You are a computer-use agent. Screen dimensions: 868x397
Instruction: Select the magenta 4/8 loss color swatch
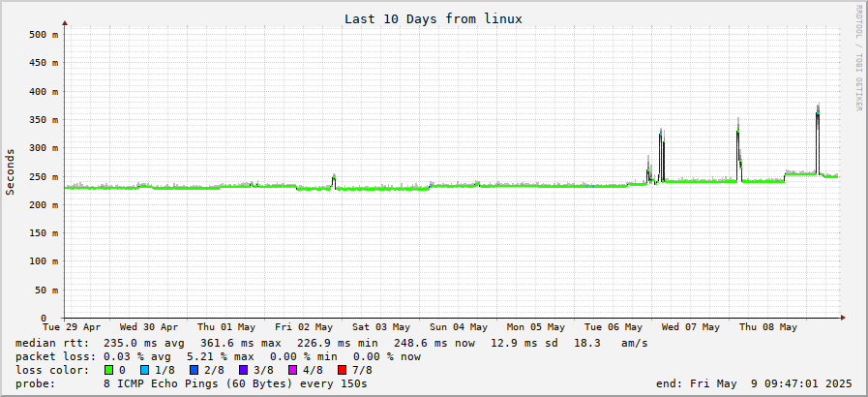tap(292, 370)
